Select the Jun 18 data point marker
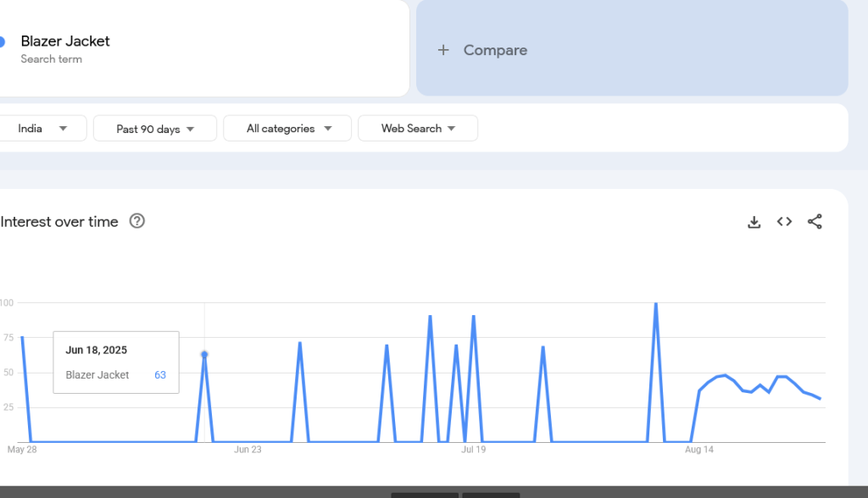Image resolution: width=868 pixels, height=498 pixels. click(204, 354)
